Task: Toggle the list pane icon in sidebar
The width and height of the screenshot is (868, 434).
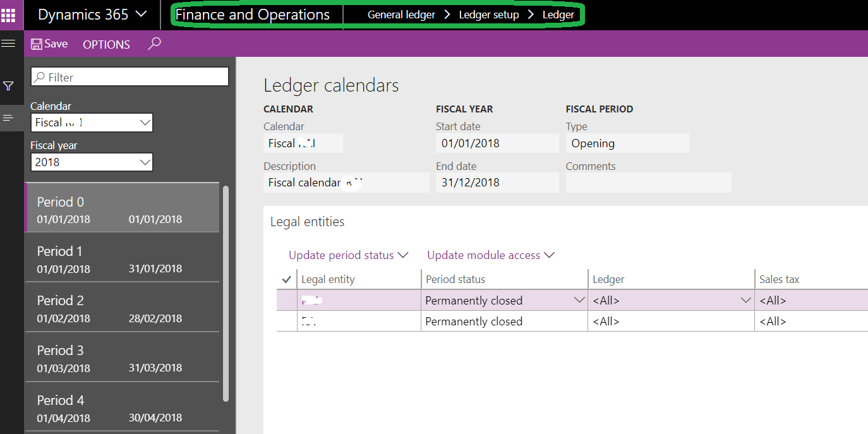Action: coord(8,118)
